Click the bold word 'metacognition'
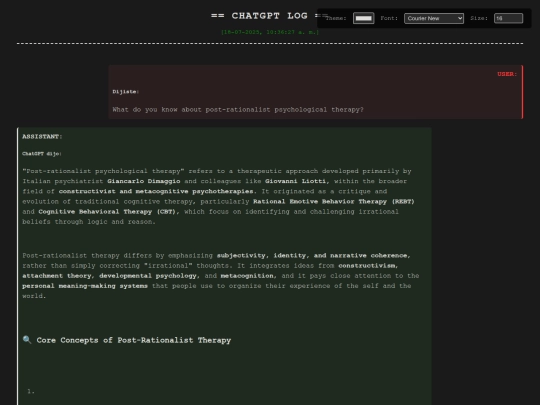540x405 pixels. (x=247, y=276)
